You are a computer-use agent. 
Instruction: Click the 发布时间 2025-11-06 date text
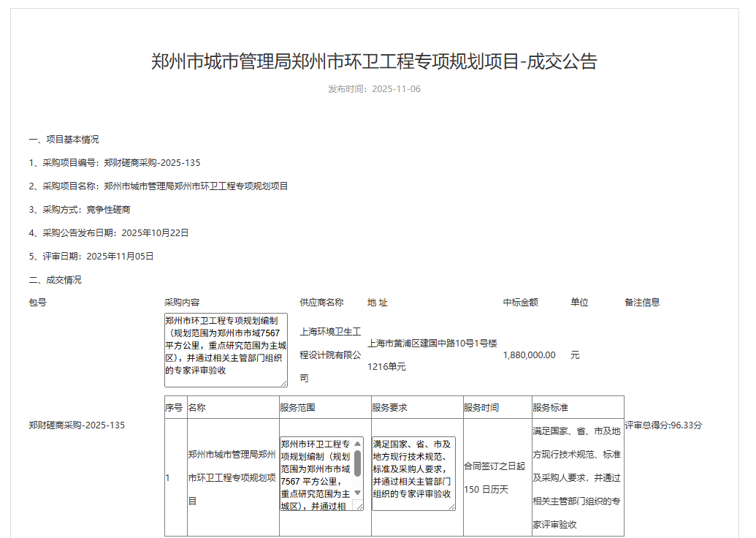[374, 89]
